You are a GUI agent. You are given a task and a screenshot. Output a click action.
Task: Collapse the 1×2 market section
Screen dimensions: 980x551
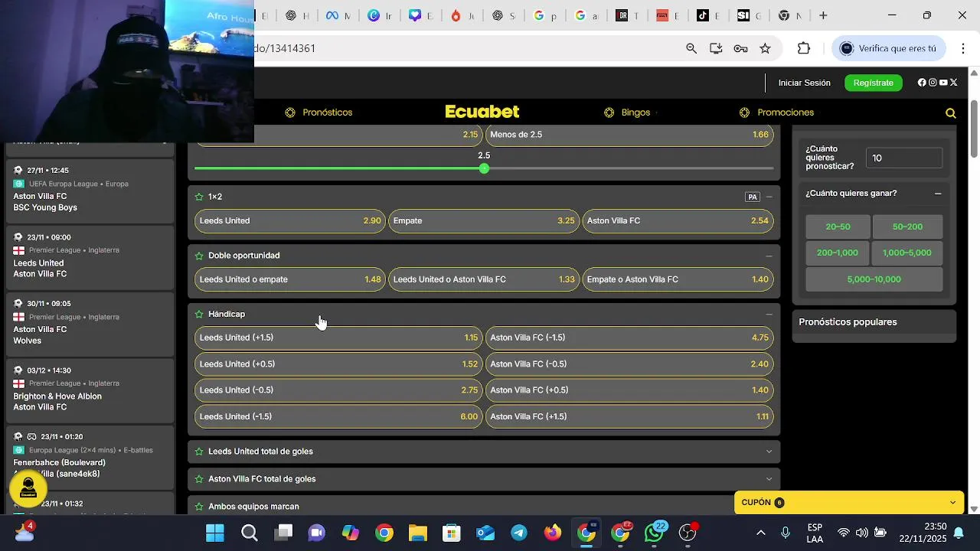769,197
